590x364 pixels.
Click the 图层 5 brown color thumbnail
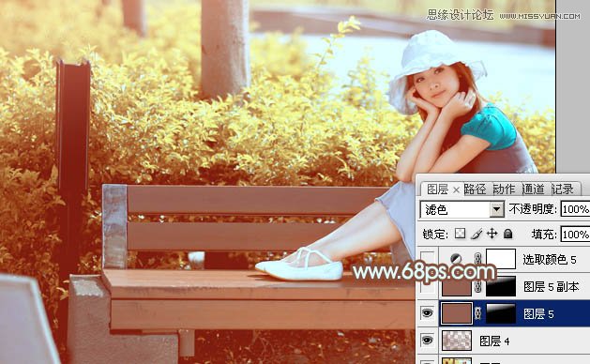pyautogui.click(x=456, y=313)
